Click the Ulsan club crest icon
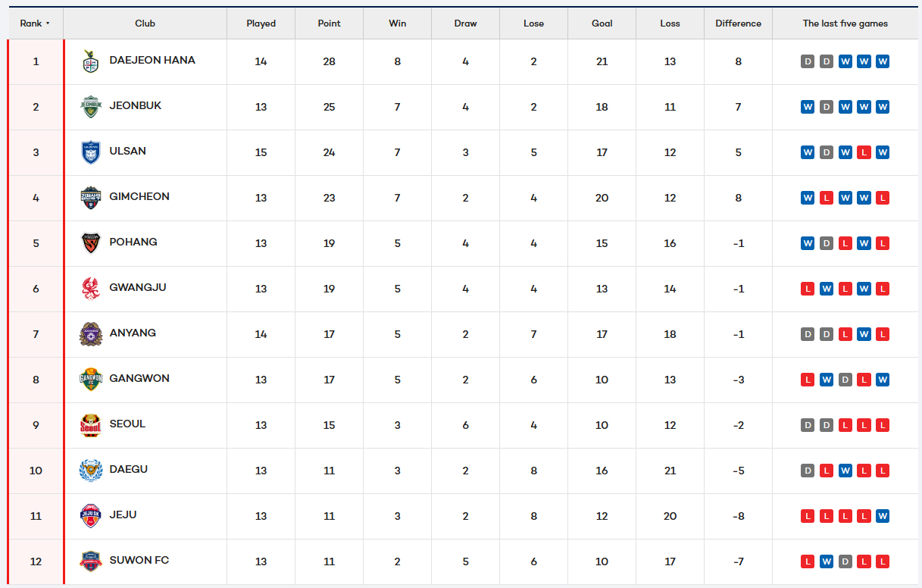Image resolution: width=922 pixels, height=588 pixels. (x=91, y=152)
